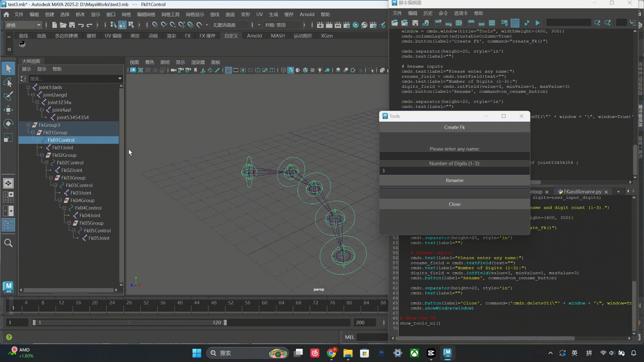Choose the Scale tool in toolbox
This screenshot has width=644, height=362.
8,137
